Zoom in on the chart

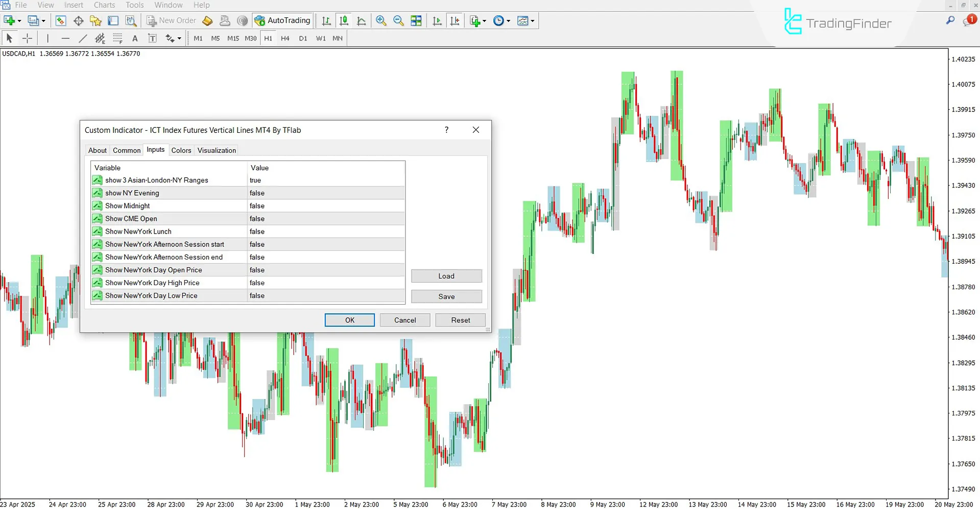[x=381, y=20]
